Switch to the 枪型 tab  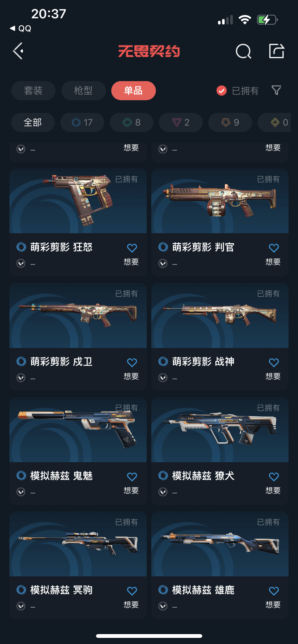[83, 91]
